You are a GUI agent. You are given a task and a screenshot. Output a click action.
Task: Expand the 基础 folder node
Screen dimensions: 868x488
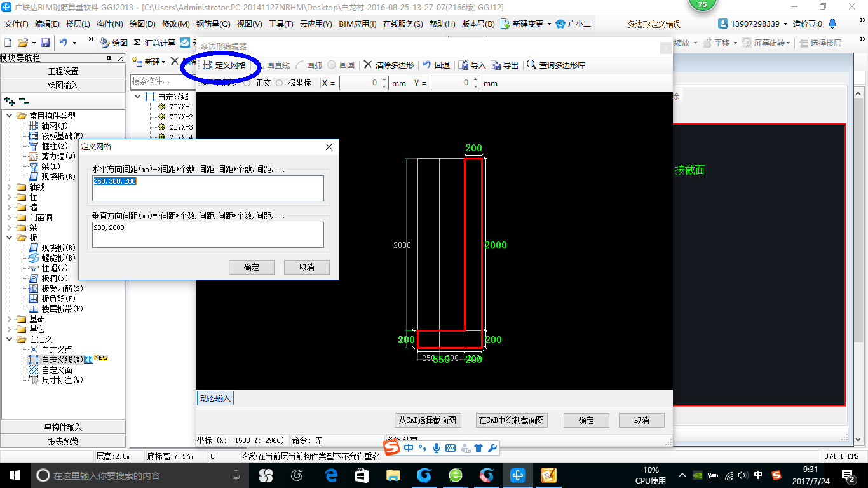[10, 319]
